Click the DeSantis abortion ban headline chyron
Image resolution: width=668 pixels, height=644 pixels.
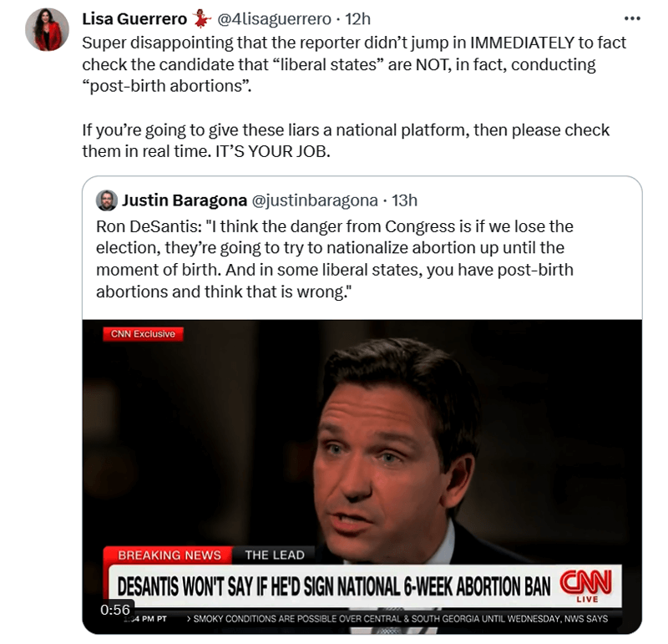[333, 586]
